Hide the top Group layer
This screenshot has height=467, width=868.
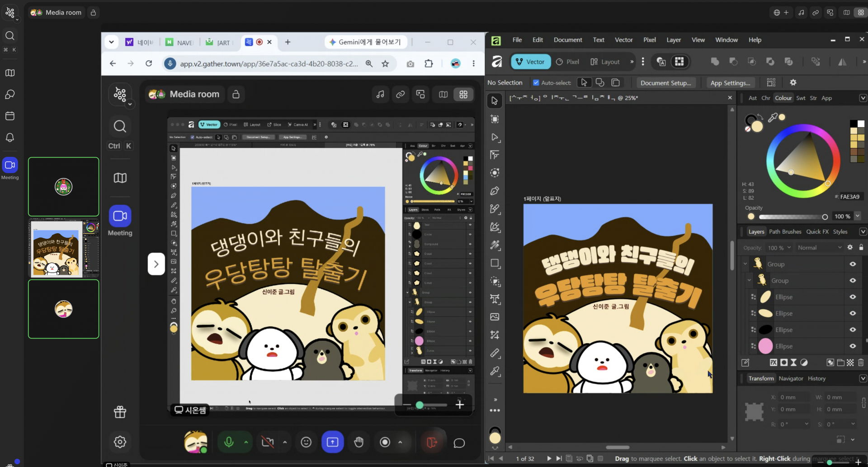[x=853, y=264]
